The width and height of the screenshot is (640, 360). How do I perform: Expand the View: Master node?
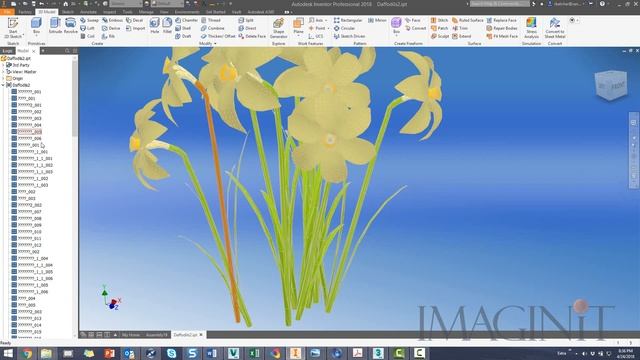click(x=3, y=71)
